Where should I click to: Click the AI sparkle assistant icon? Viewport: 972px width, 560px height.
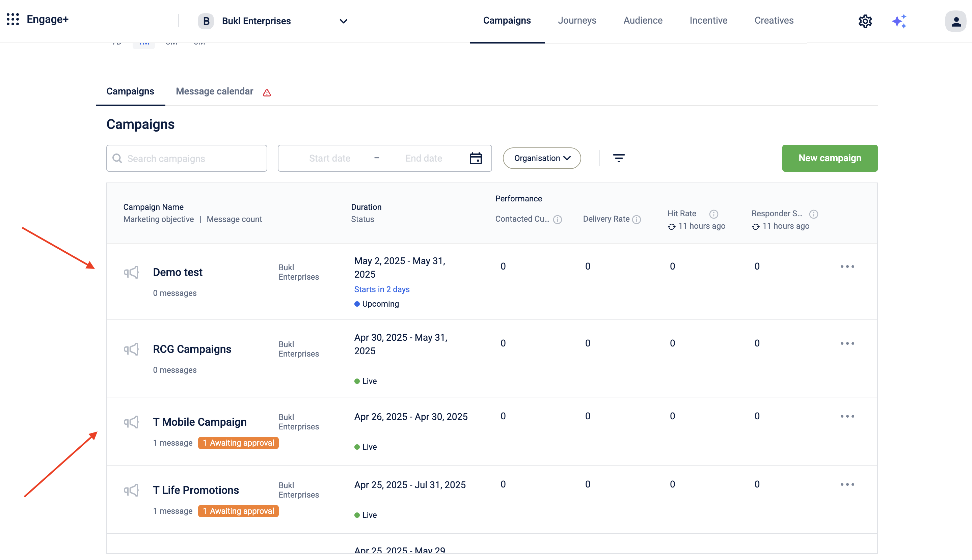tap(899, 21)
